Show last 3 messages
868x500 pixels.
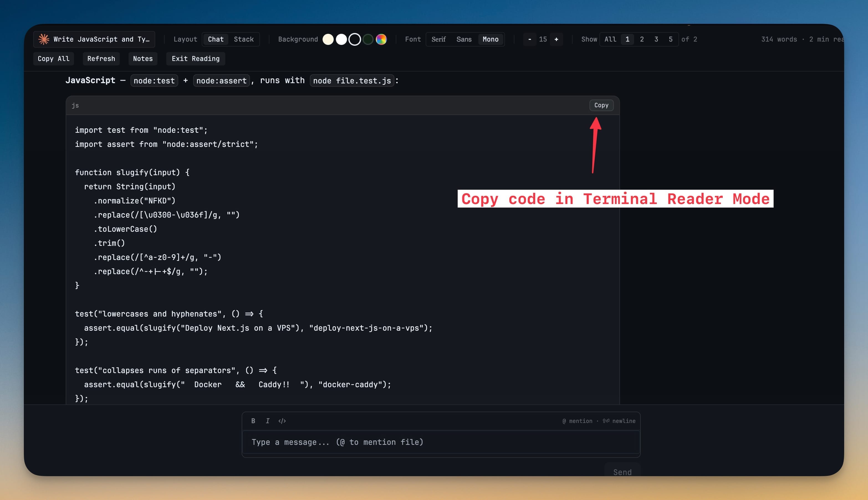tap(656, 39)
